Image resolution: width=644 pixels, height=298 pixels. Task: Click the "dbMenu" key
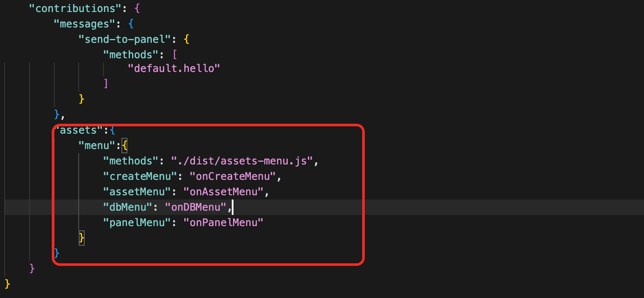tap(127, 207)
